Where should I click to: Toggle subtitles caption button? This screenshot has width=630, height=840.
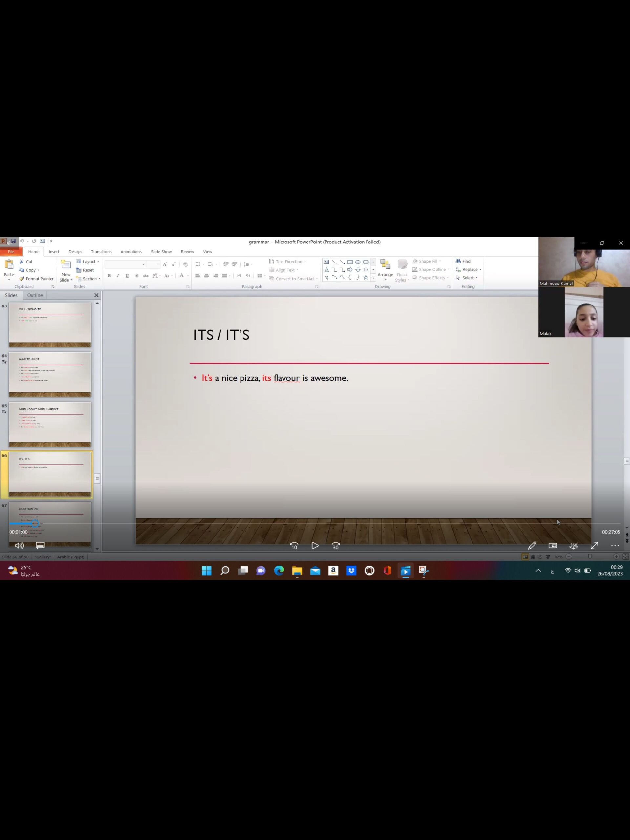tap(40, 545)
